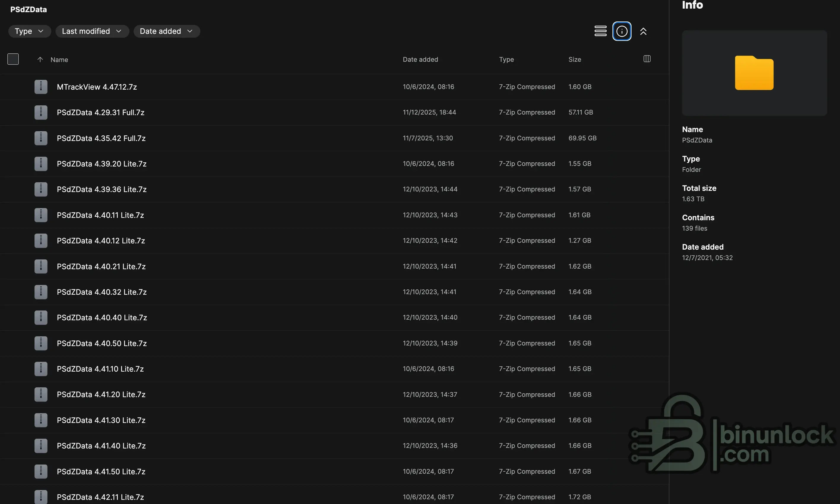This screenshot has width=840, height=504.
Task: Click the 139 files value in Info
Action: (694, 228)
